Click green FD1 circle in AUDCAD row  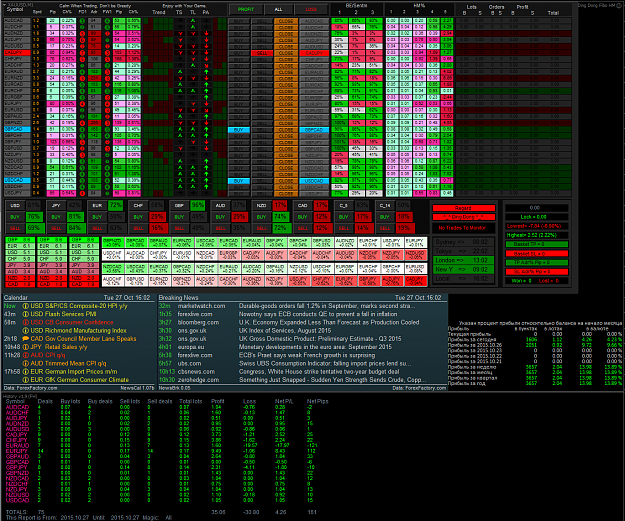tap(82, 20)
